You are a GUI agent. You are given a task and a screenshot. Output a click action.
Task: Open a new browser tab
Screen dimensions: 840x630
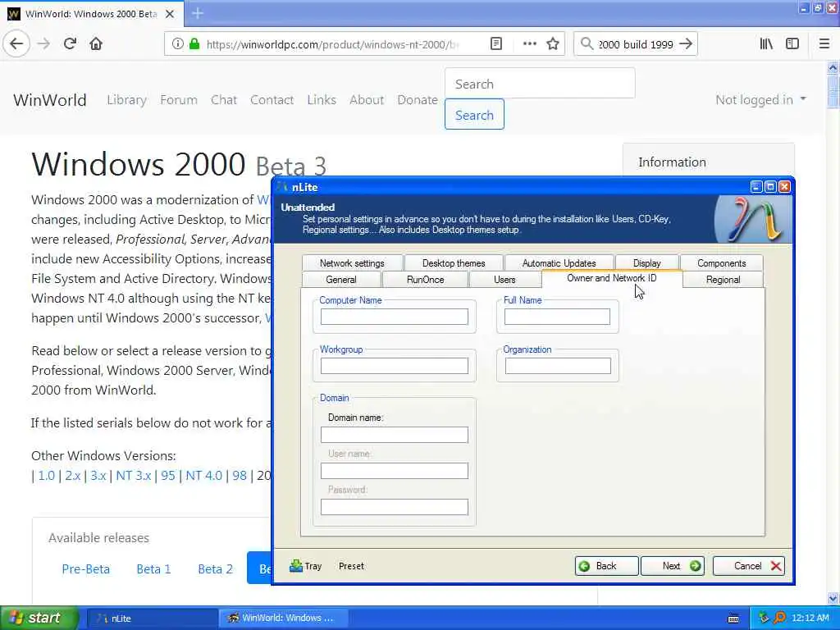click(198, 13)
